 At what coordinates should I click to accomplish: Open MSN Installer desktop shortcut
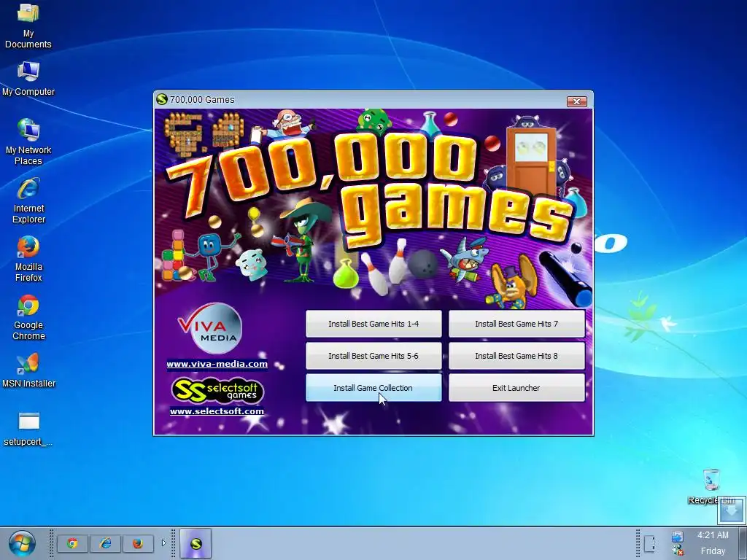coord(28,370)
